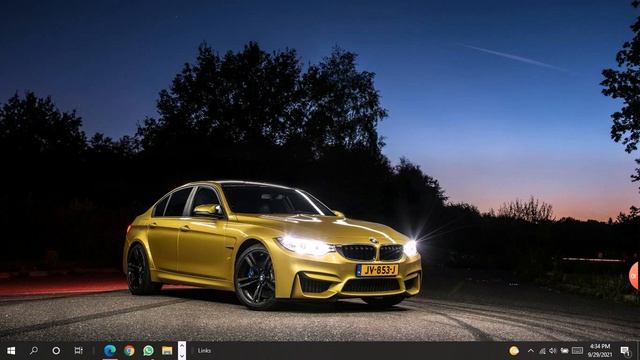The image size is (640, 360).
Task: Open the Action Center notifications
Action: [x=625, y=351]
